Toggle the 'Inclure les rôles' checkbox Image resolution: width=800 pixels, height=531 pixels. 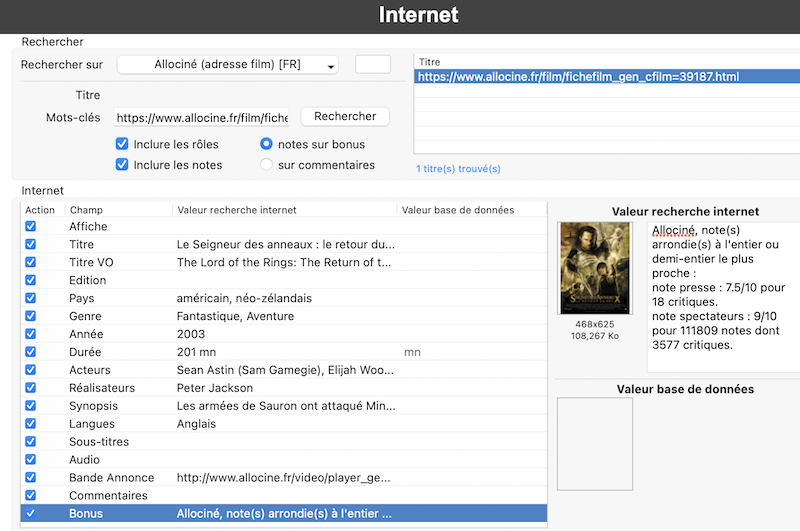pyautogui.click(x=122, y=144)
